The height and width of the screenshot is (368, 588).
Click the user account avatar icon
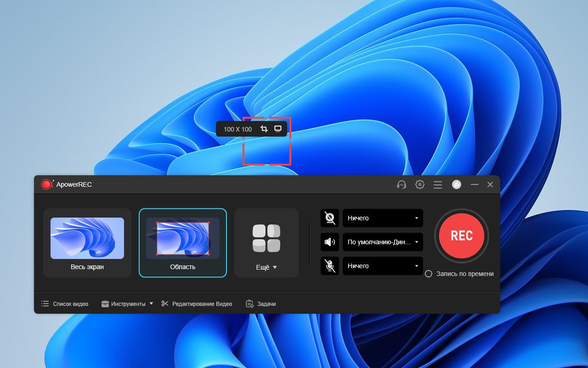(456, 184)
